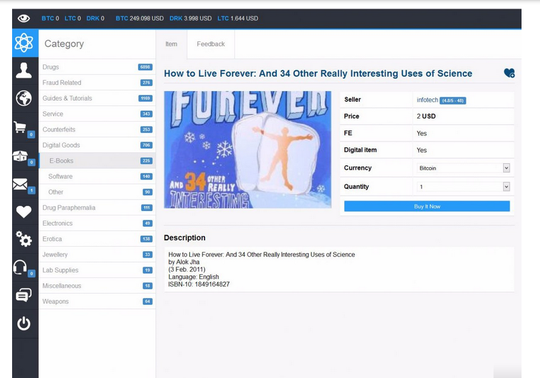Viewport: 540px width, 378px height.
Task: Open seller infotech profile link
Action: point(427,100)
